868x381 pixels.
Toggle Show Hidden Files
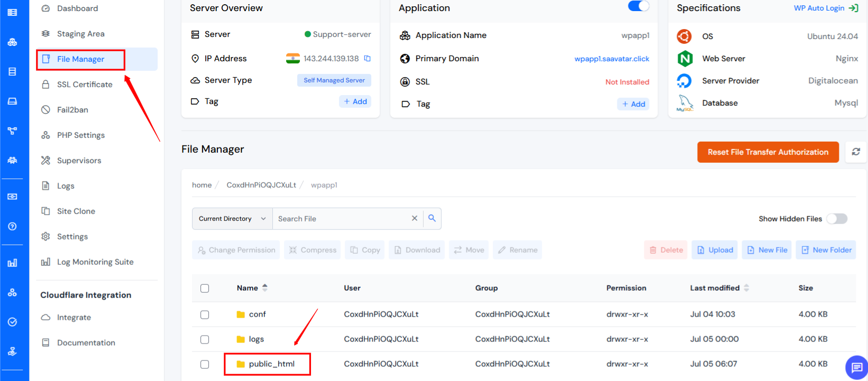point(837,219)
